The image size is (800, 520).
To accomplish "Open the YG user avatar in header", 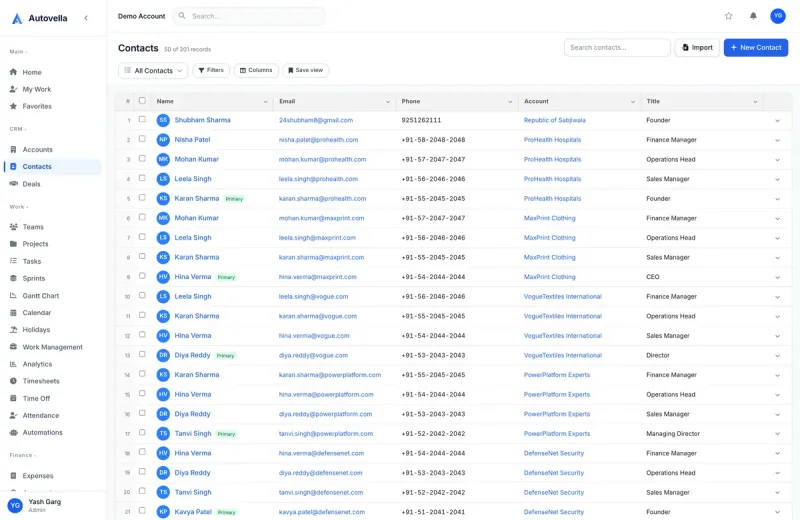I will (x=778, y=16).
